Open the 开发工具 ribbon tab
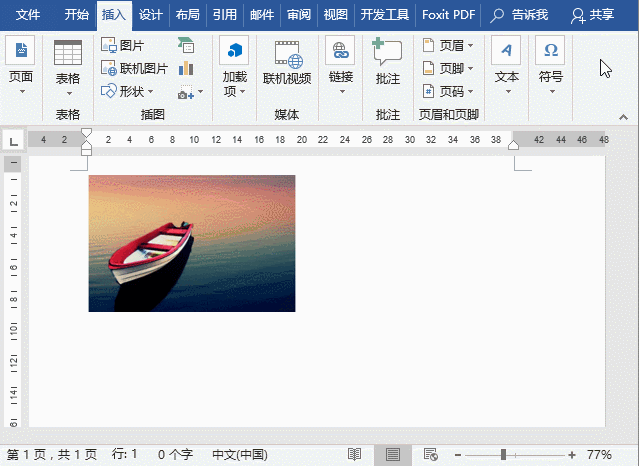 point(384,15)
